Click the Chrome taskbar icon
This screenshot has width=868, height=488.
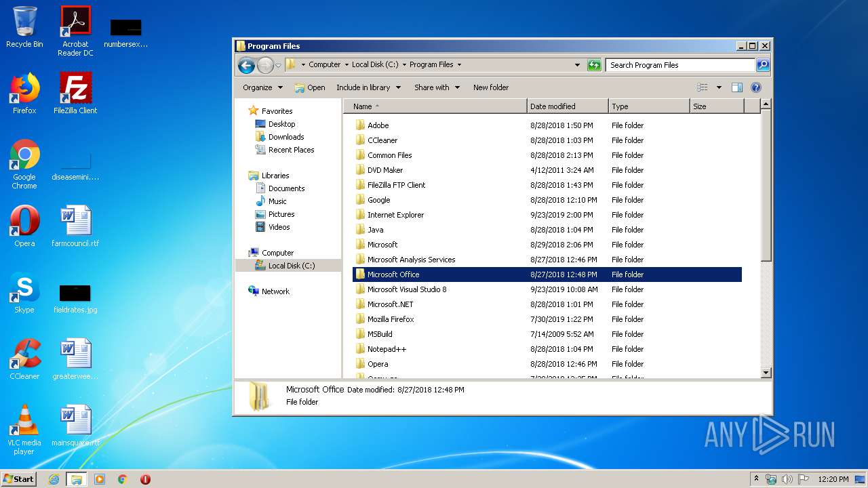click(x=123, y=479)
